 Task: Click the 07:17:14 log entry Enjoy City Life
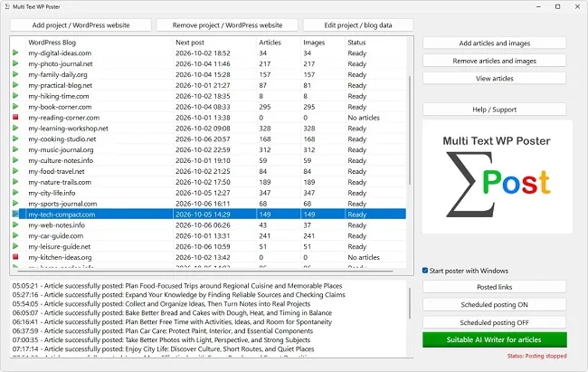163,348
